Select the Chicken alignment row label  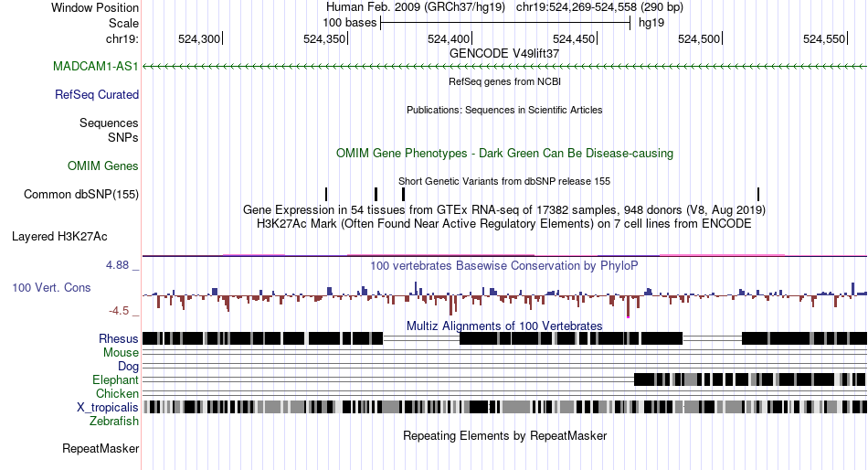pos(117,393)
